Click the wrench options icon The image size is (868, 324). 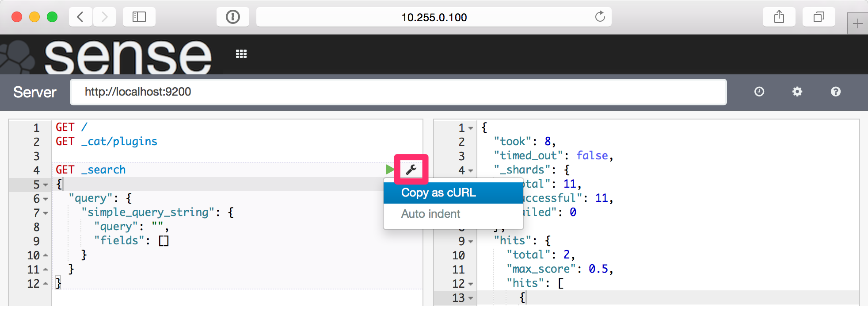411,170
